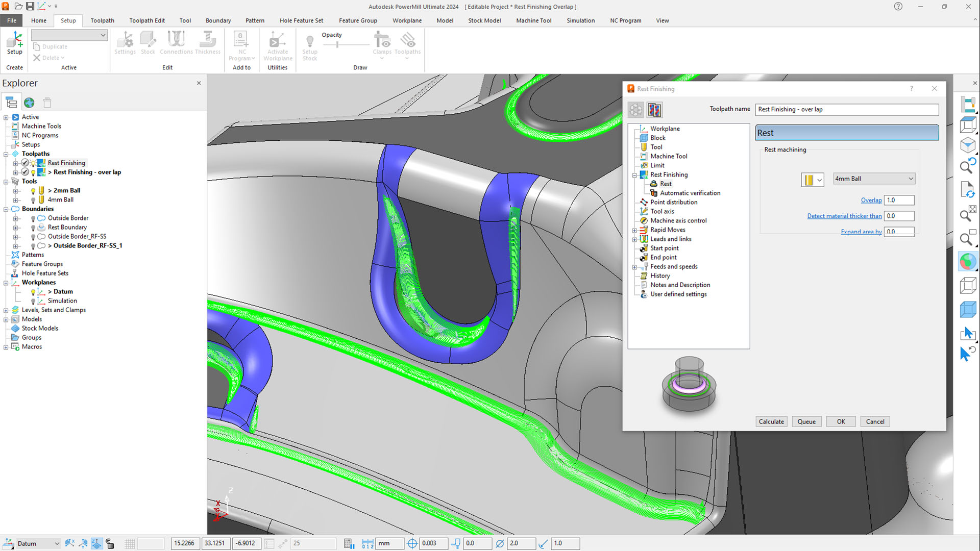Viewport: 980px width, 551px height.
Task: Click the Calculate button
Action: (x=771, y=421)
